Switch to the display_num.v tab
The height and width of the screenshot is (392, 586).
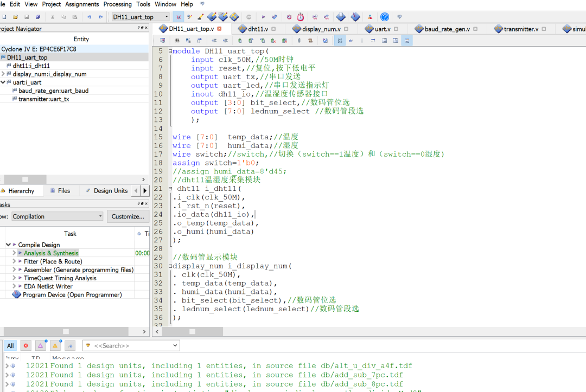point(321,29)
